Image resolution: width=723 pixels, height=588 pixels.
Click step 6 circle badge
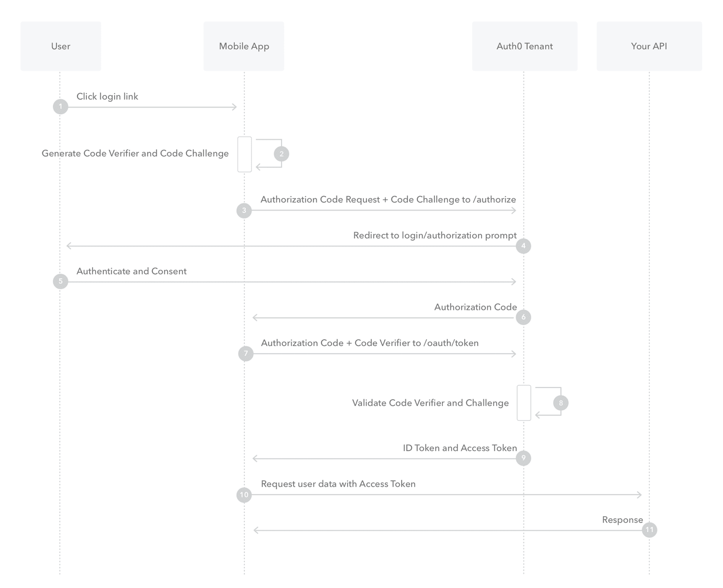click(523, 317)
